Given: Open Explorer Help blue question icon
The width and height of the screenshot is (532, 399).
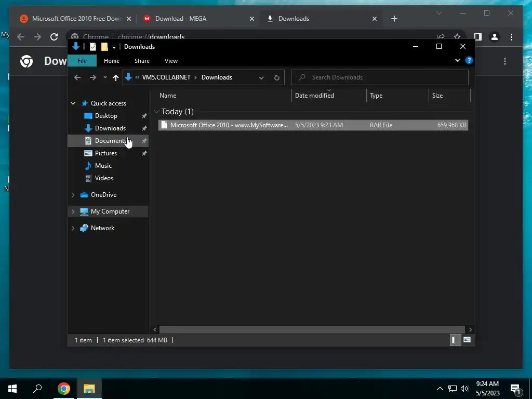Looking at the screenshot, I should [469, 60].
